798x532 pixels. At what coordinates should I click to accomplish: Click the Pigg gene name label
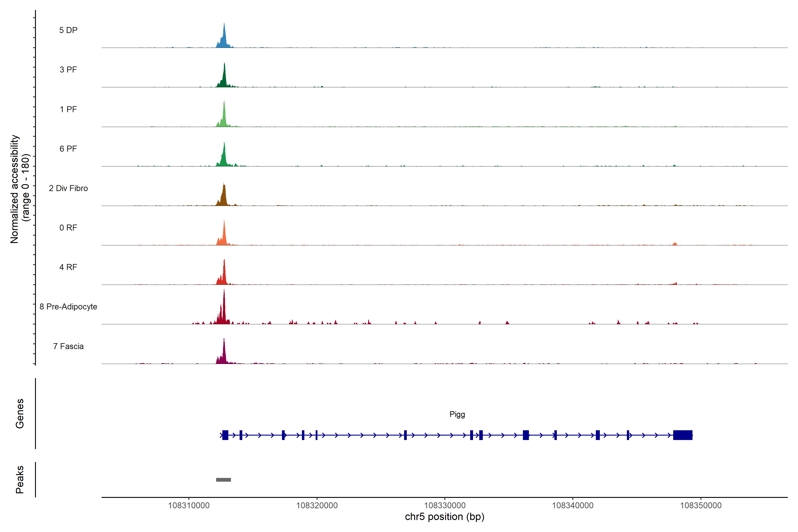(457, 414)
